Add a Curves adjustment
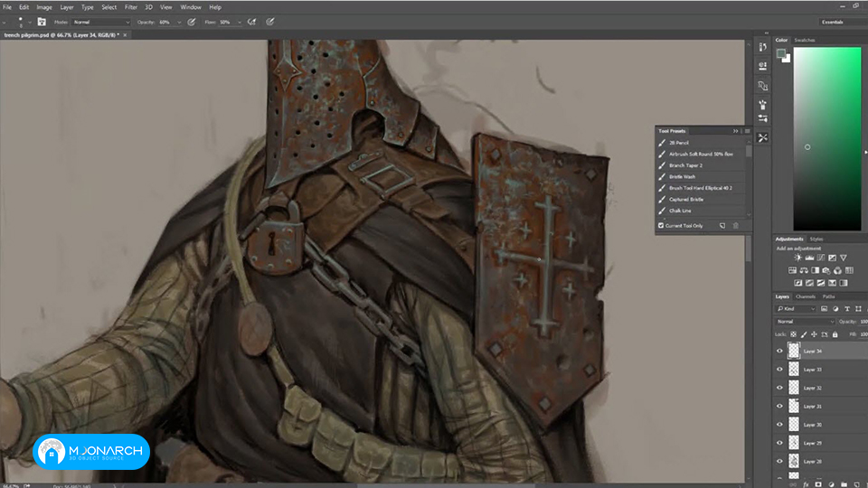The image size is (868, 488). [821, 258]
